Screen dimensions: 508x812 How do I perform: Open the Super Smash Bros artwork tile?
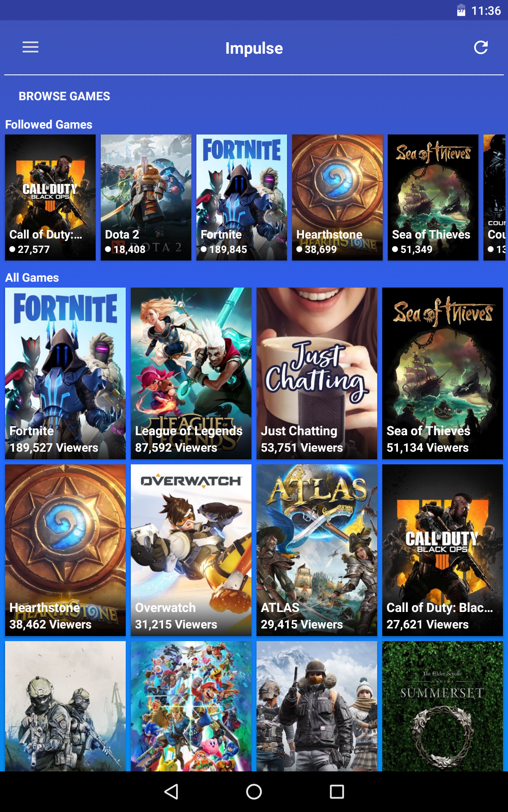(191, 706)
